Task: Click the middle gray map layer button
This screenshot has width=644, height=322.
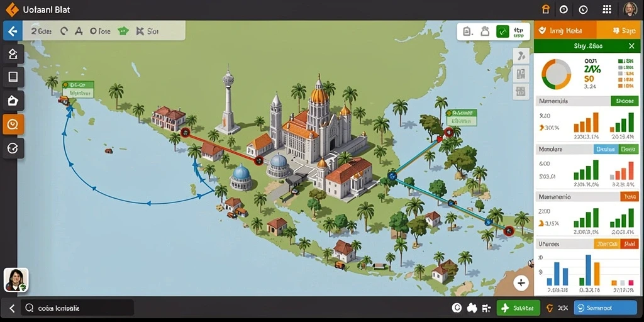Action: [x=521, y=74]
